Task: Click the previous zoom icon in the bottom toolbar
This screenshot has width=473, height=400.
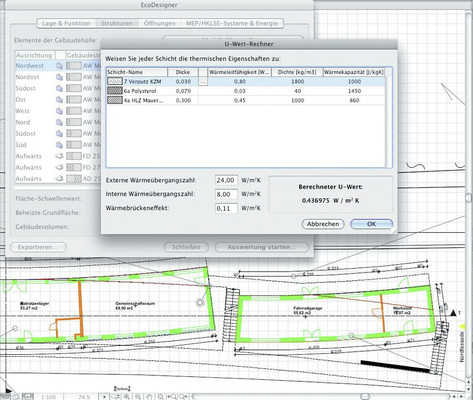Action: coord(172,397)
